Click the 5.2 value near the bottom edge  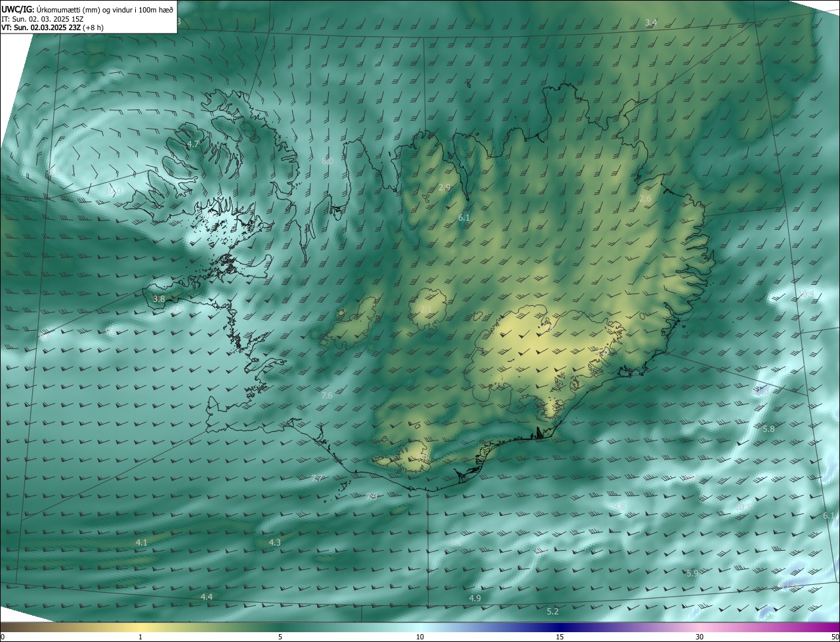(x=553, y=611)
